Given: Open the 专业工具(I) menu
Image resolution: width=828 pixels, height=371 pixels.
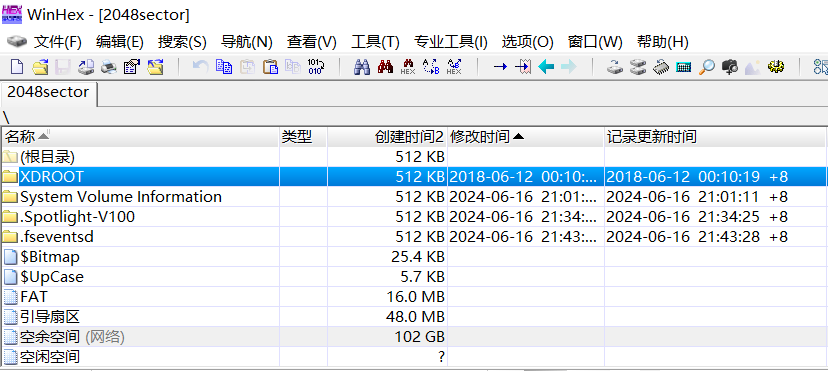Looking at the screenshot, I should [x=450, y=42].
